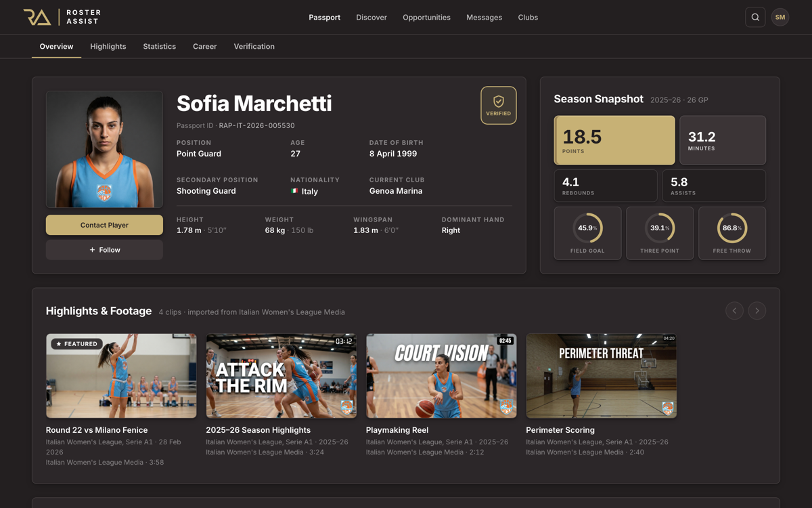
Task: Click the 4 clips imported caption
Action: [252, 312]
